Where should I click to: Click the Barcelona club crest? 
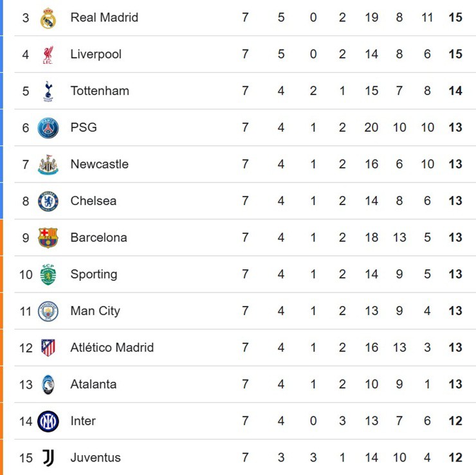tap(48, 238)
